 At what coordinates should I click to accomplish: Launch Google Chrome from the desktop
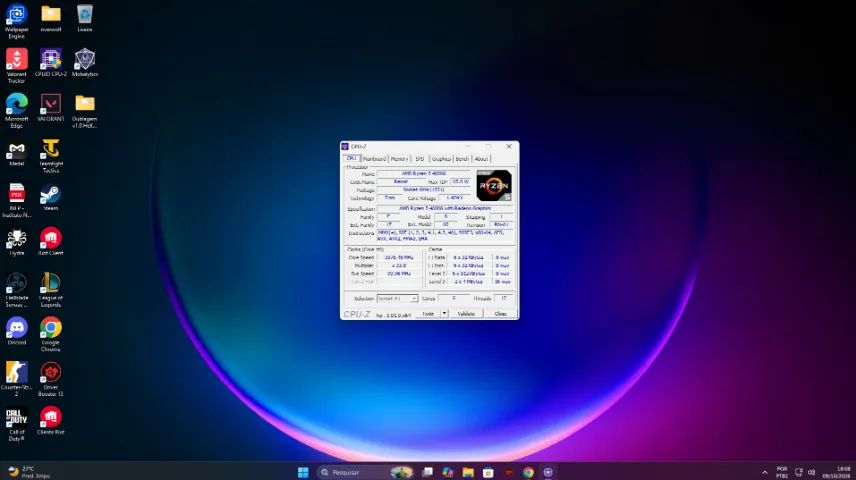tap(51, 334)
